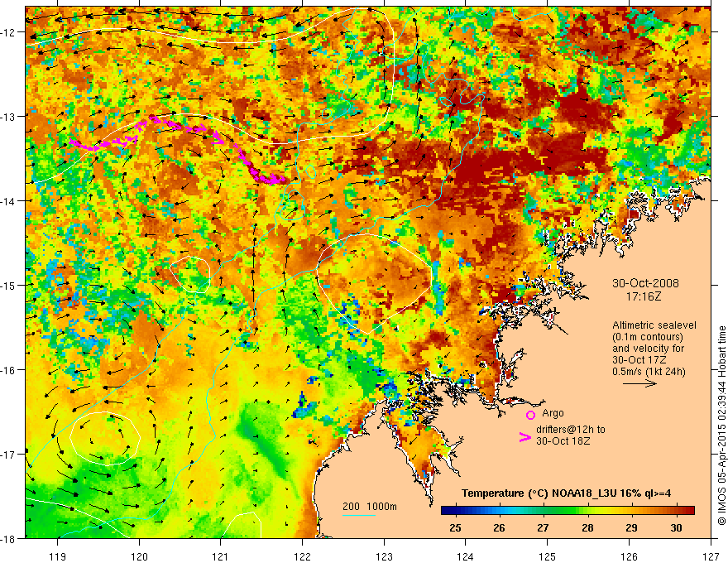Click latitude axis label '-15'

pyautogui.click(x=9, y=285)
